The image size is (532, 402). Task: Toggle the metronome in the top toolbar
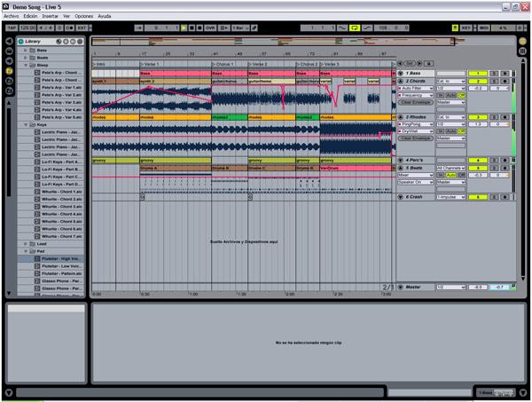[69, 28]
